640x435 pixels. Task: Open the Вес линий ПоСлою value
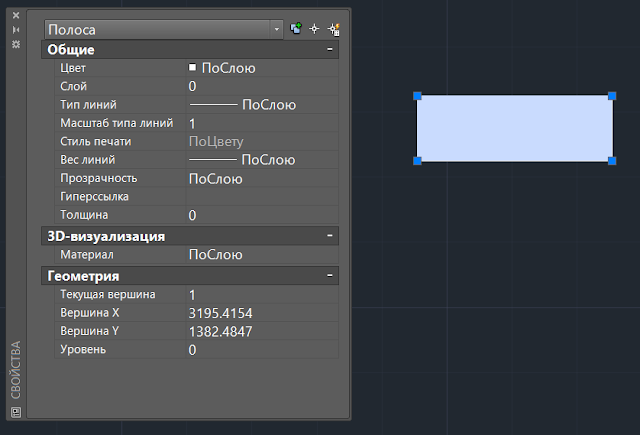[262, 160]
